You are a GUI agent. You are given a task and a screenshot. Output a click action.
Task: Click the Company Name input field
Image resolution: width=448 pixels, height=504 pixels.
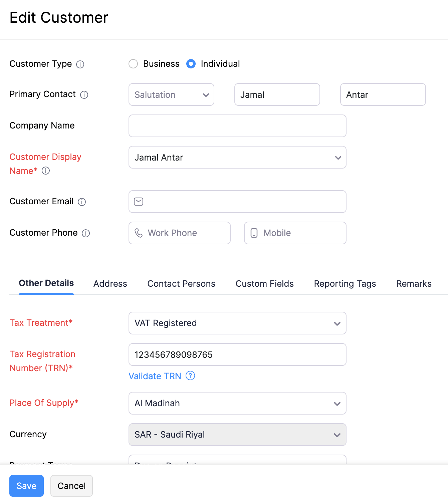(237, 126)
